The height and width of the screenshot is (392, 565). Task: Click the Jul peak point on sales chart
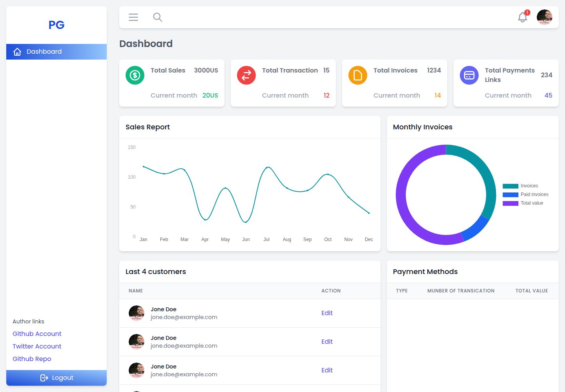[267, 167]
